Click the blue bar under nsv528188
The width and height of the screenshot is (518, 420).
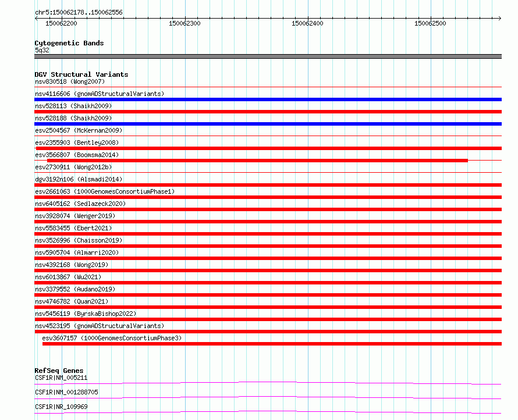tap(268, 124)
